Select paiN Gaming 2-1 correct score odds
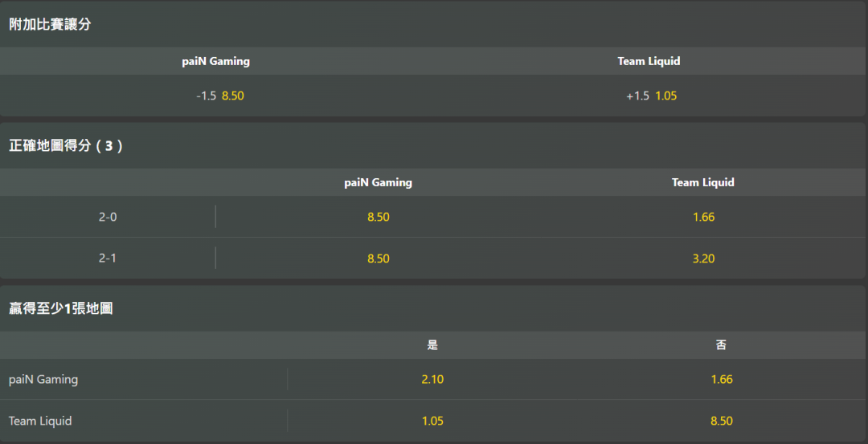This screenshot has width=868, height=444. [x=378, y=259]
